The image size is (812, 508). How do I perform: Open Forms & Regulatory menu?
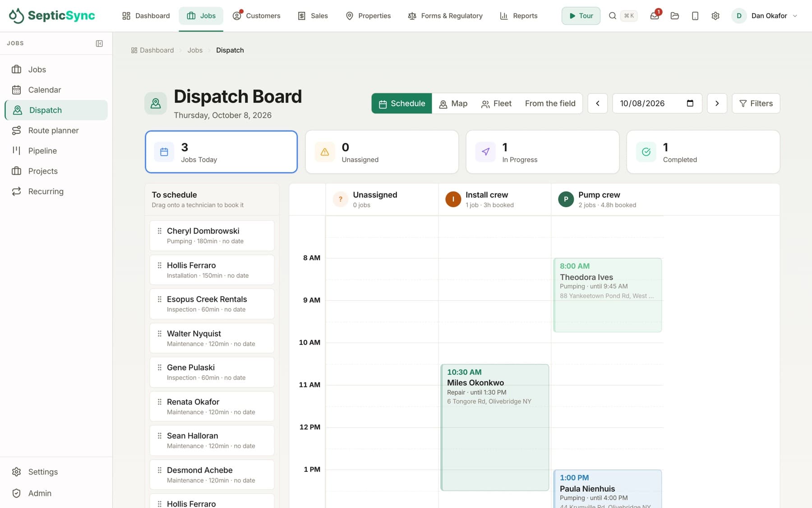(x=445, y=16)
